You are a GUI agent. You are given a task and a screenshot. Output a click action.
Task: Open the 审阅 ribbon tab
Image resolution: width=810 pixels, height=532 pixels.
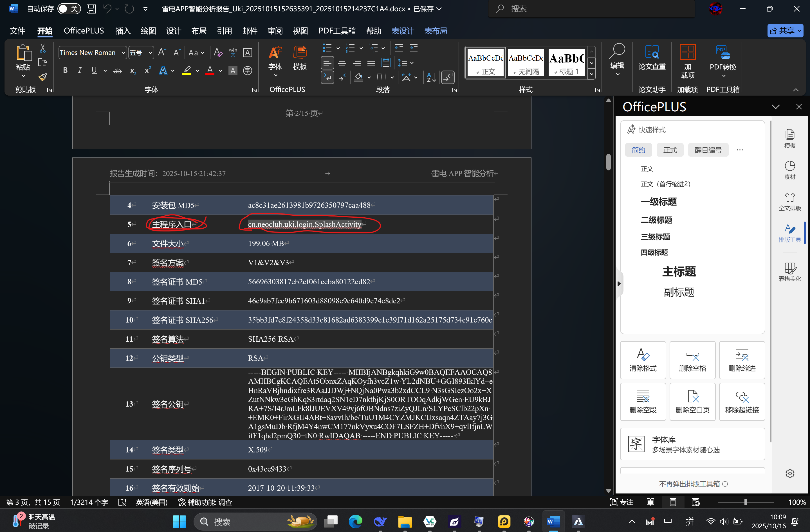275,31
